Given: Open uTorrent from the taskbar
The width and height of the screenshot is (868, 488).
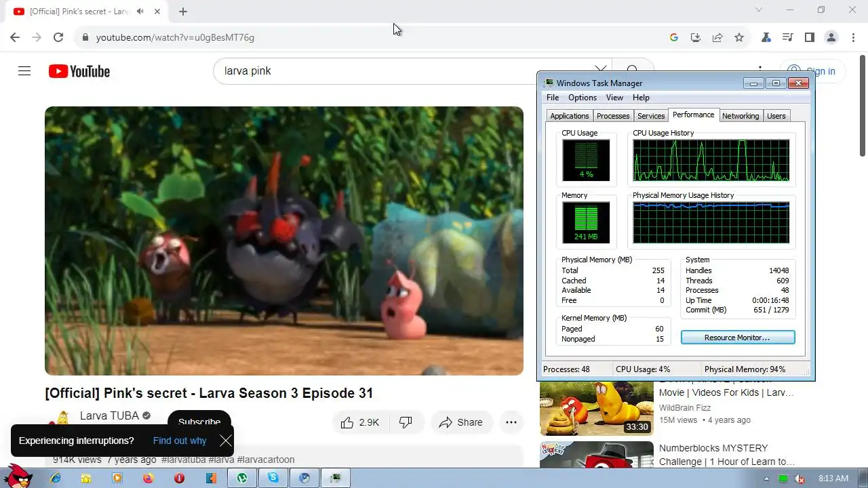Looking at the screenshot, I should [242, 479].
